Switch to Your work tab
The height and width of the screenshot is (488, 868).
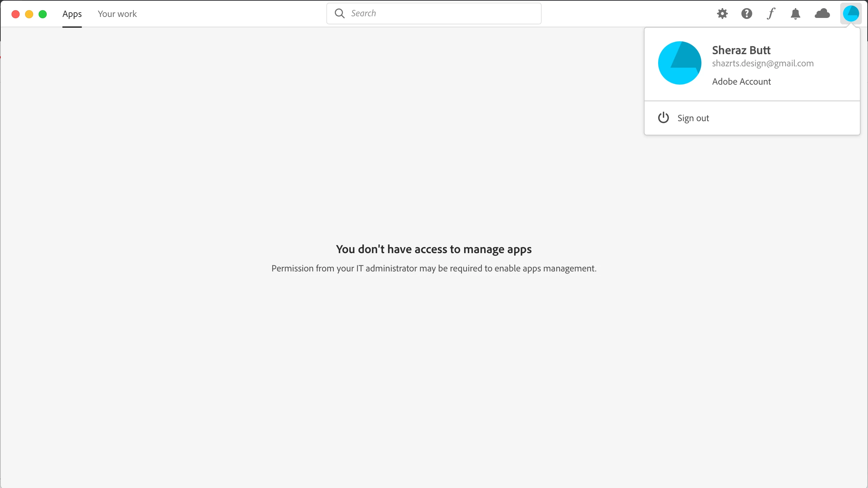click(x=117, y=14)
